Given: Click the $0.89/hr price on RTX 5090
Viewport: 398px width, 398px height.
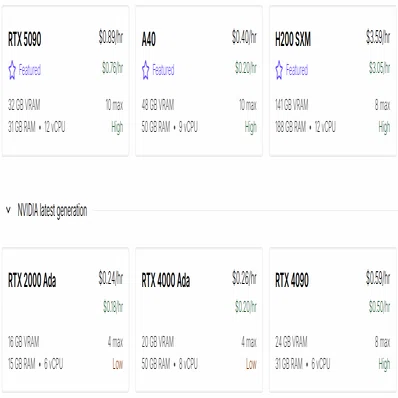Looking at the screenshot, I should click(111, 37).
